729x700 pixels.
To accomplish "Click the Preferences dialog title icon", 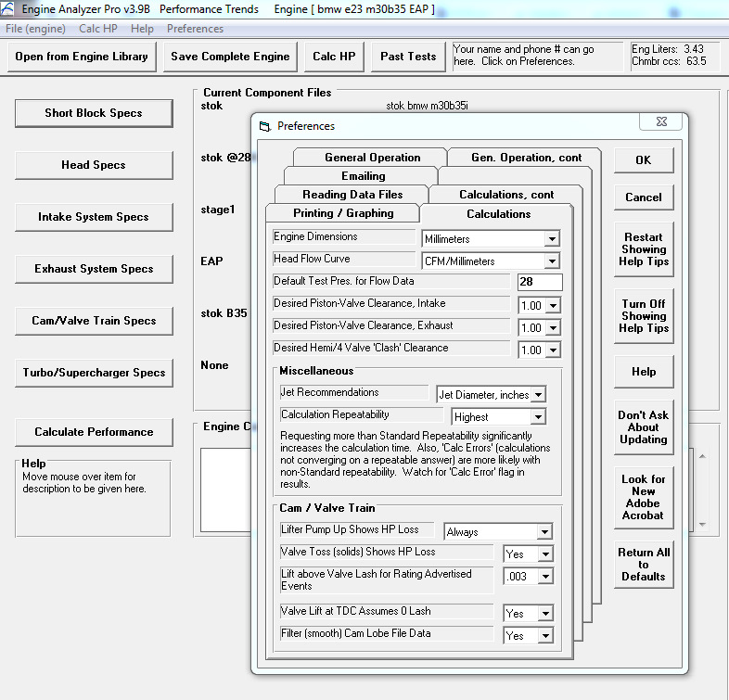I will (x=264, y=126).
